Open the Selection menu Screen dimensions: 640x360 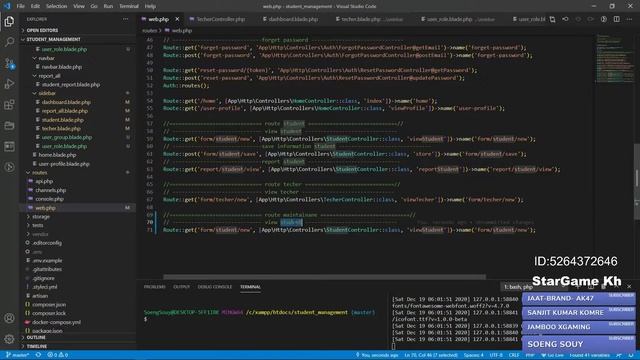coord(56,6)
